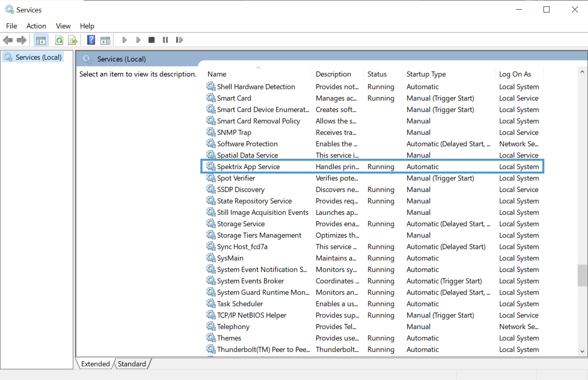The image size is (588, 380).
Task: Select the Sync Host_fcd7a service name
Action: [242, 247]
